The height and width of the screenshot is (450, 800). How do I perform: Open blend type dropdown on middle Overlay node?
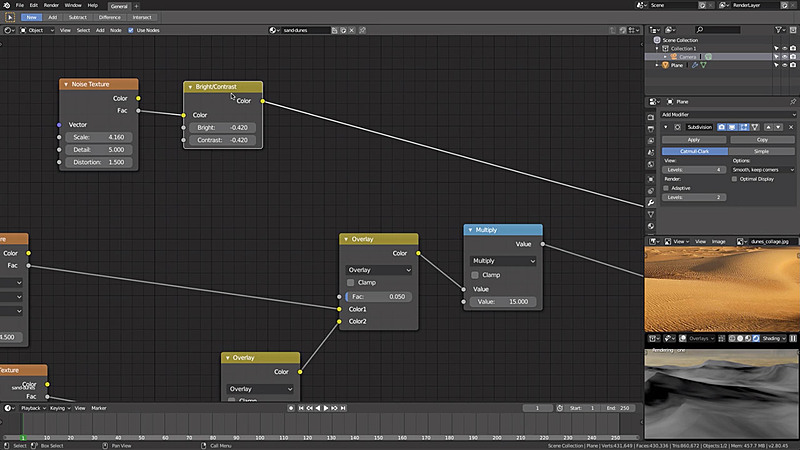point(379,270)
